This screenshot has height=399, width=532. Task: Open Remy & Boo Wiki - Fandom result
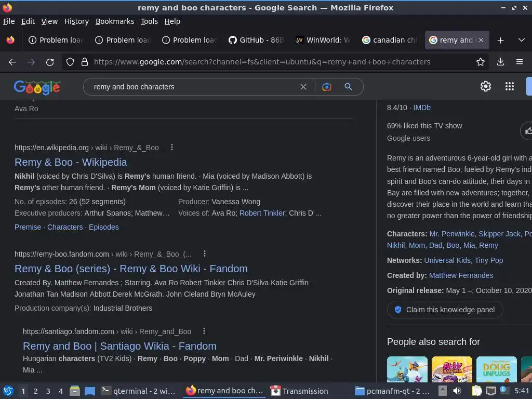[x=131, y=269]
